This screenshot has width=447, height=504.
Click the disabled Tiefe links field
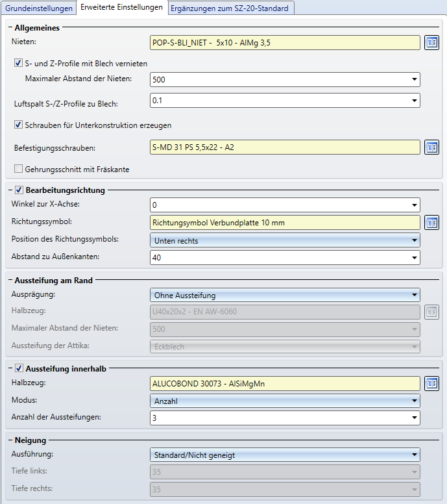[285, 472]
